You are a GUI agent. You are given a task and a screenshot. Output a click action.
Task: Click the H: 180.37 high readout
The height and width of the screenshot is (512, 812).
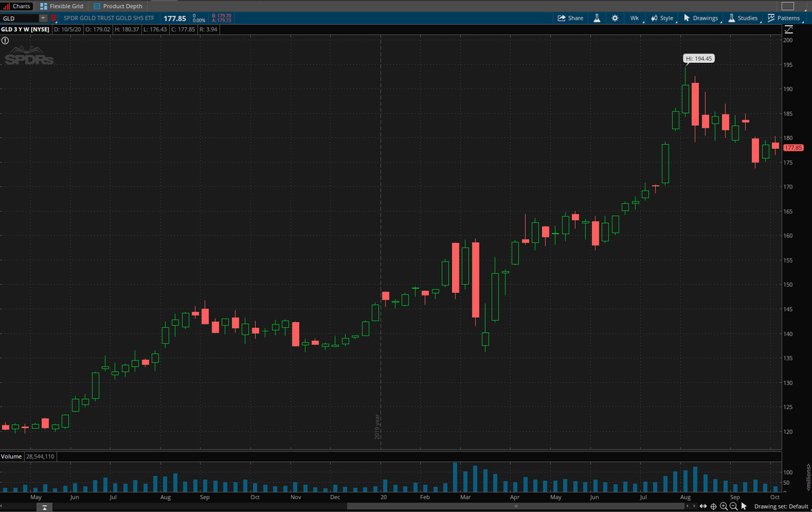click(127, 30)
